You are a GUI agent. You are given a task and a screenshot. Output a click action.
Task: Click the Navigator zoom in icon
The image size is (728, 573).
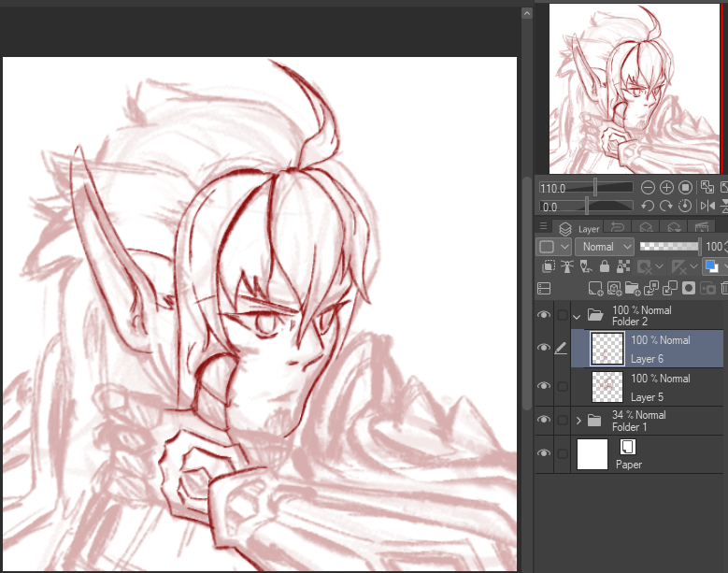tap(666, 188)
